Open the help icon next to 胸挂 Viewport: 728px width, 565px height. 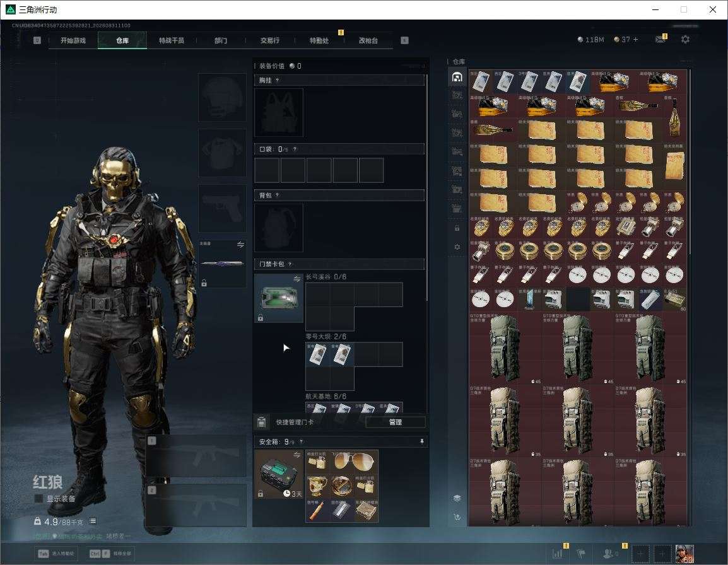[x=277, y=80]
